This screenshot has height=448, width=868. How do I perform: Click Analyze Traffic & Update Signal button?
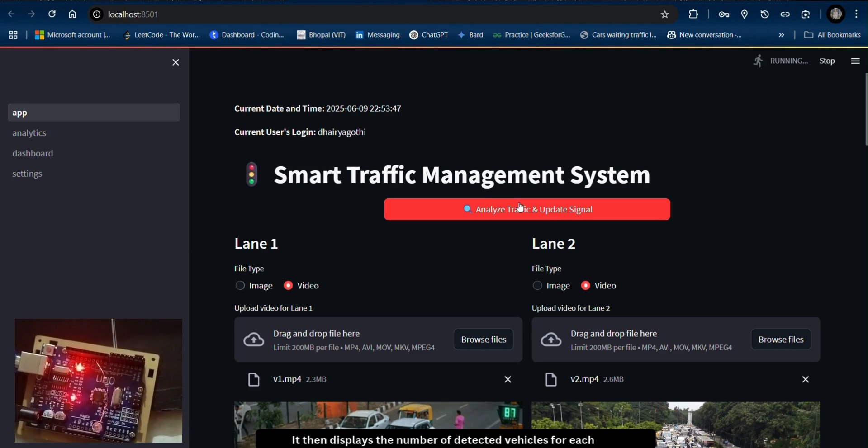[527, 209]
